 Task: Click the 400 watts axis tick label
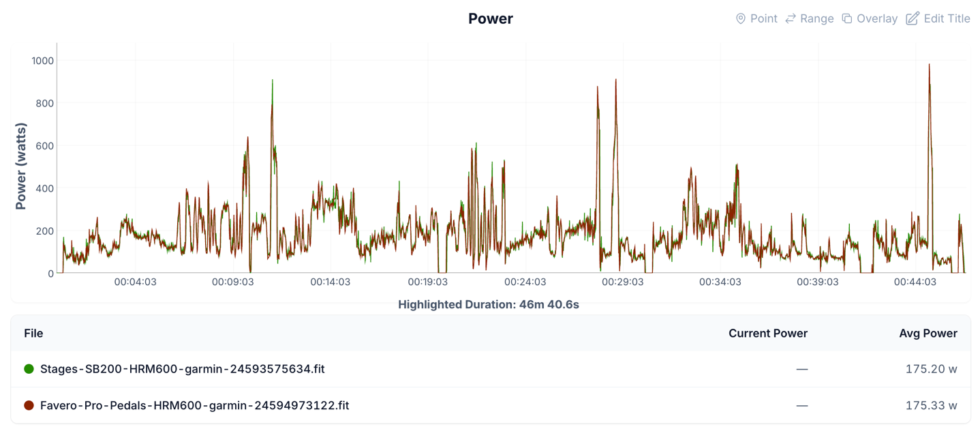(x=45, y=188)
